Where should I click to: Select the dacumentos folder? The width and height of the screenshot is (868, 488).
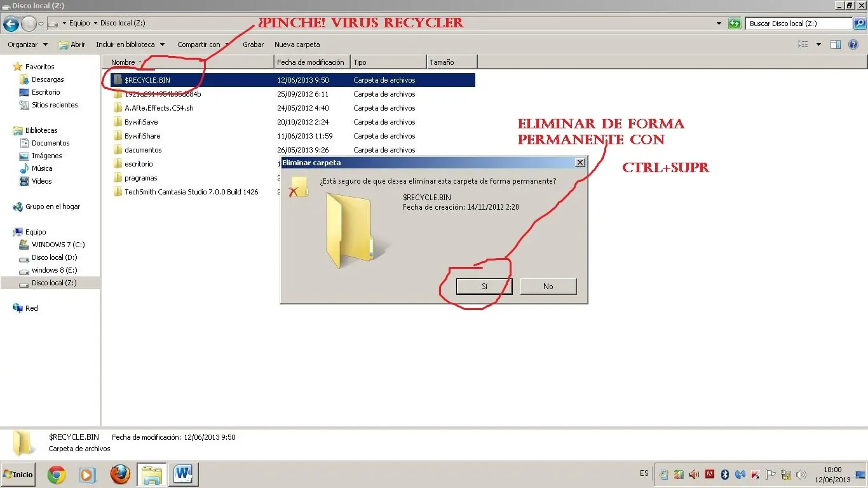coord(143,150)
